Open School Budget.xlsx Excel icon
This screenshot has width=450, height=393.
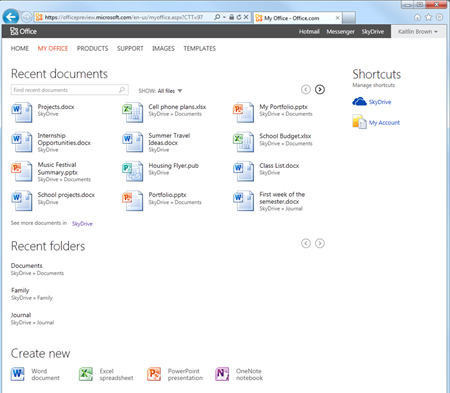tap(244, 142)
